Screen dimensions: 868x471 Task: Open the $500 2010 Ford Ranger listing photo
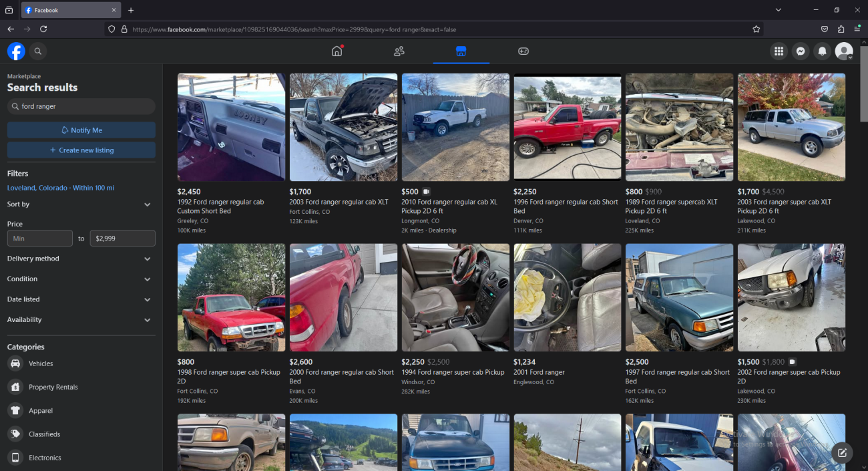click(455, 127)
